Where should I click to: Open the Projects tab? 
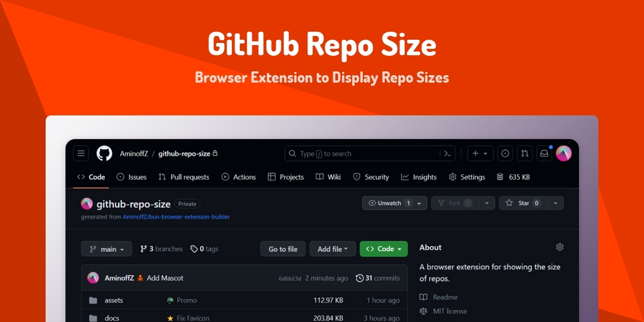coord(286,177)
